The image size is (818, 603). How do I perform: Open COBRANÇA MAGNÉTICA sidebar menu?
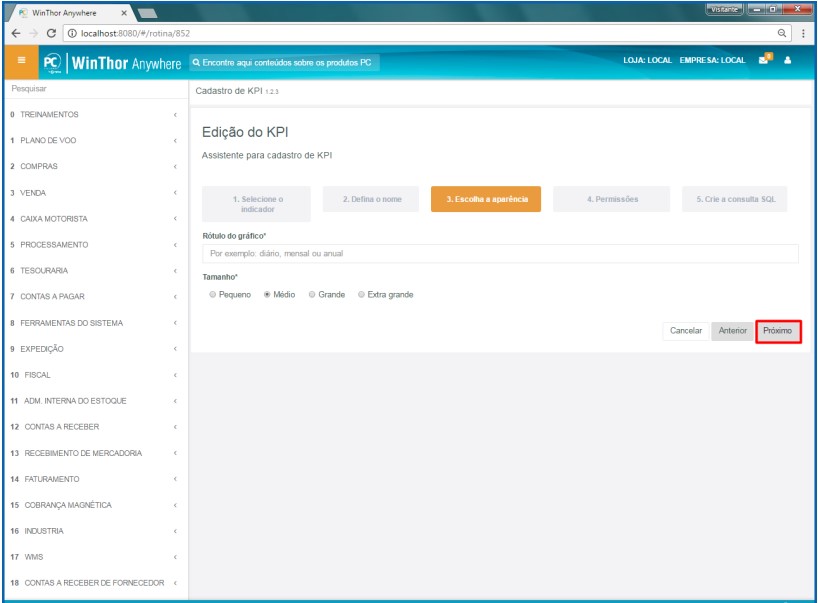click(x=94, y=505)
